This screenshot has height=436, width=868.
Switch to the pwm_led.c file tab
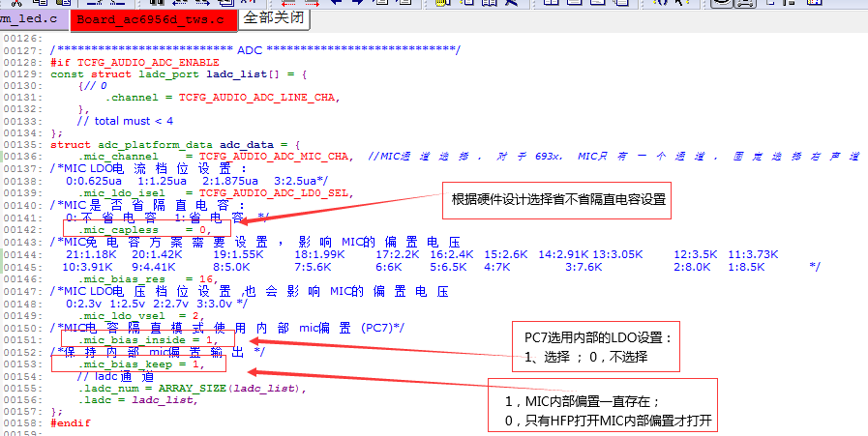tap(34, 20)
